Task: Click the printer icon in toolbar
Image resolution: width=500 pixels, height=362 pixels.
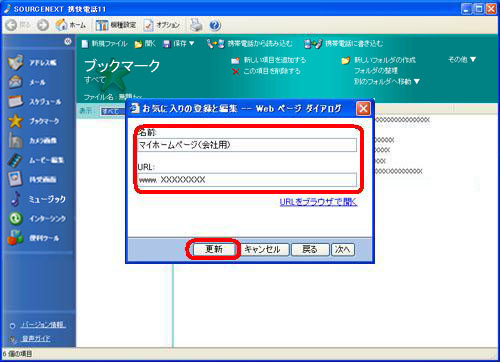Action: (x=196, y=25)
